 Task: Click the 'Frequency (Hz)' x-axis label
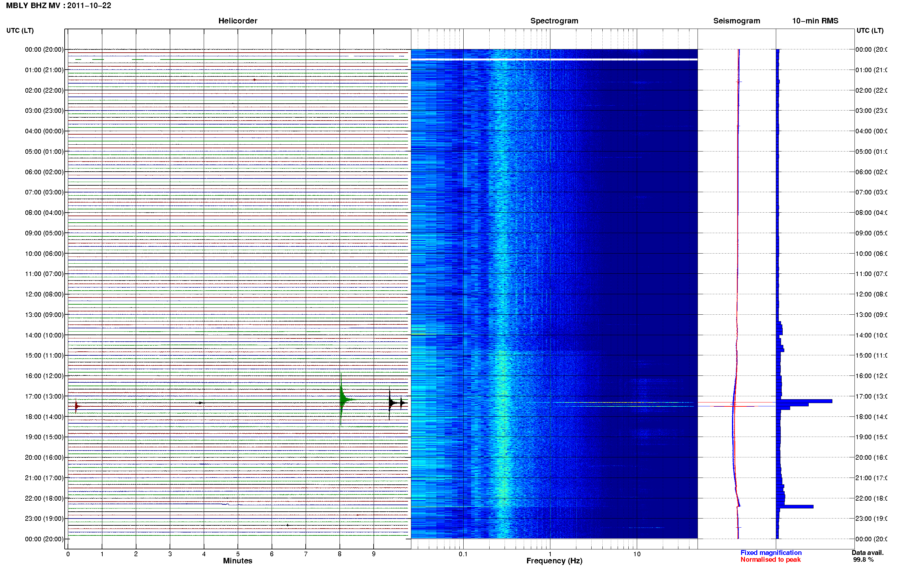click(x=554, y=561)
